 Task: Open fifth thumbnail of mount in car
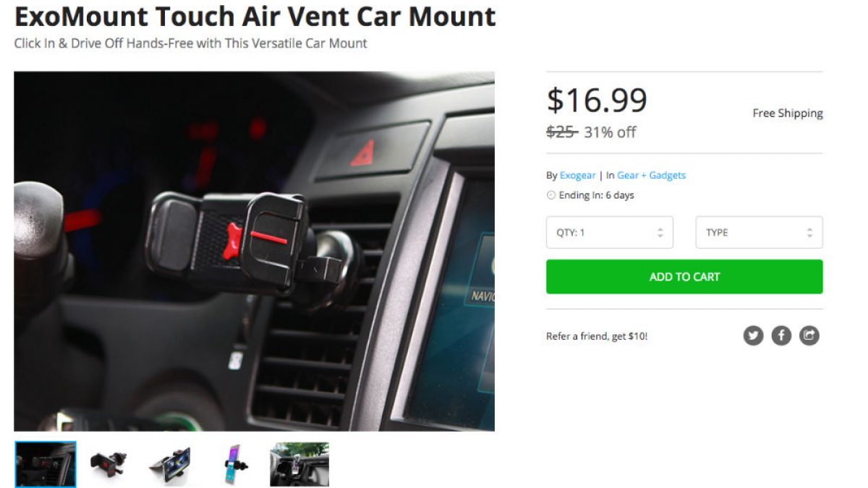(299, 464)
